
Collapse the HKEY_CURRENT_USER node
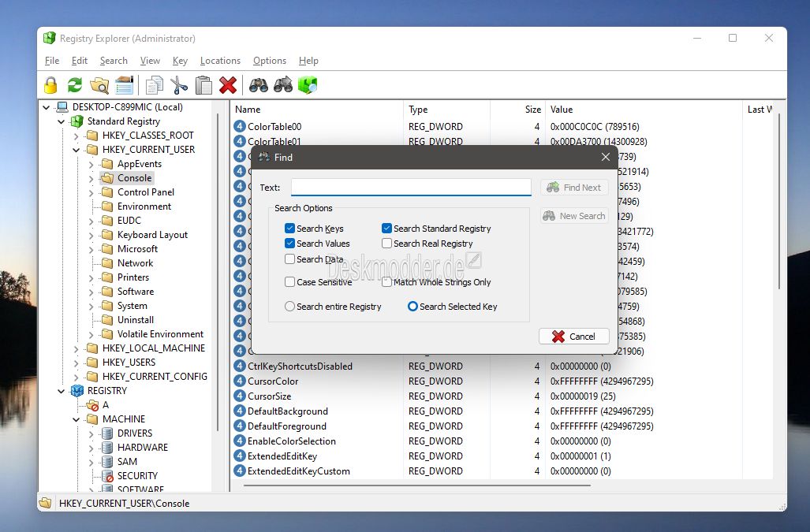click(x=76, y=151)
